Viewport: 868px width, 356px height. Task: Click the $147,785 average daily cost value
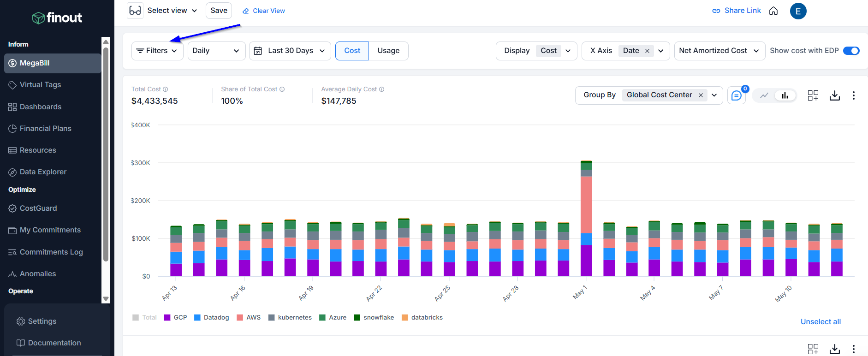tap(339, 101)
